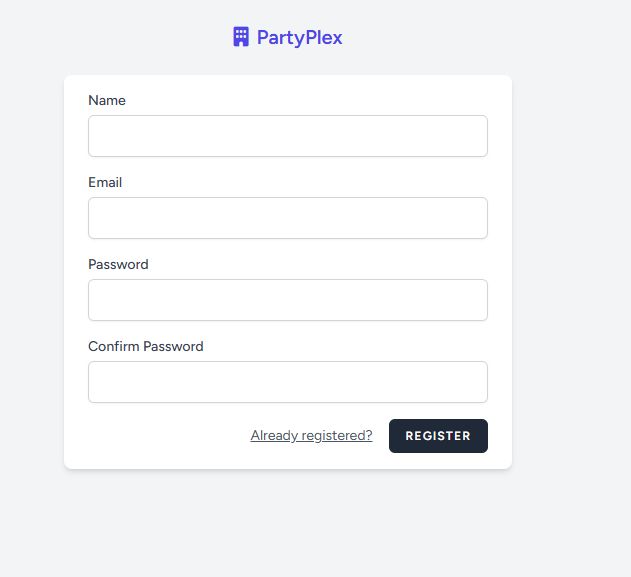Click the PartyPlex brand name text
Viewport: 631px width, 577px height.
tap(299, 38)
